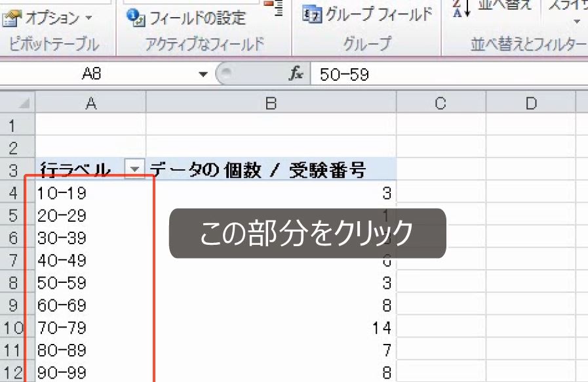Select row 3 header
This screenshot has height=382, width=588.
click(x=17, y=170)
